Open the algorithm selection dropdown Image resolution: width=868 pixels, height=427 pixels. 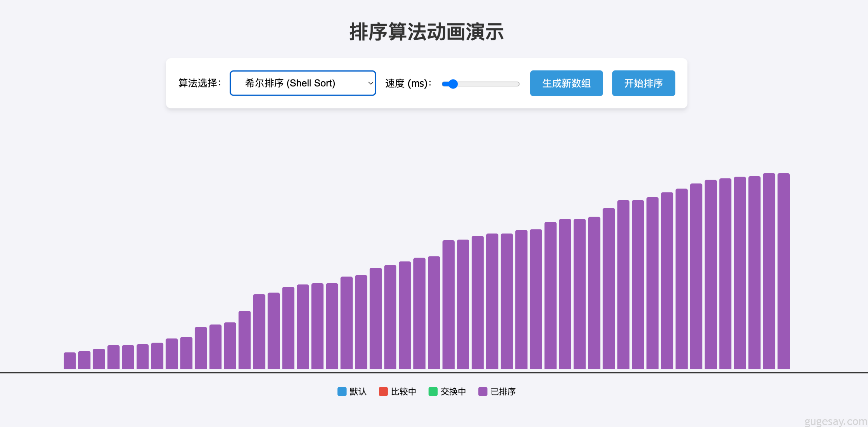(x=302, y=83)
